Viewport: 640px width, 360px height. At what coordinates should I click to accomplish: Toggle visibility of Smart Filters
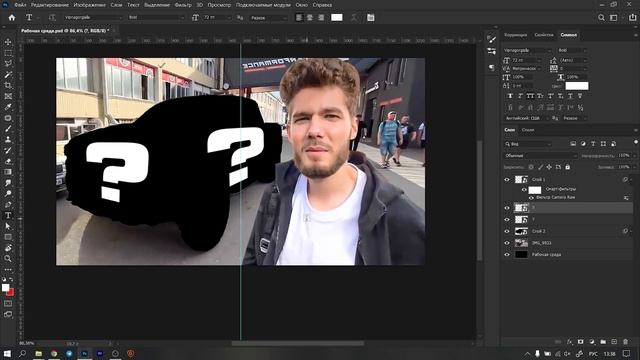pyautogui.click(x=524, y=189)
